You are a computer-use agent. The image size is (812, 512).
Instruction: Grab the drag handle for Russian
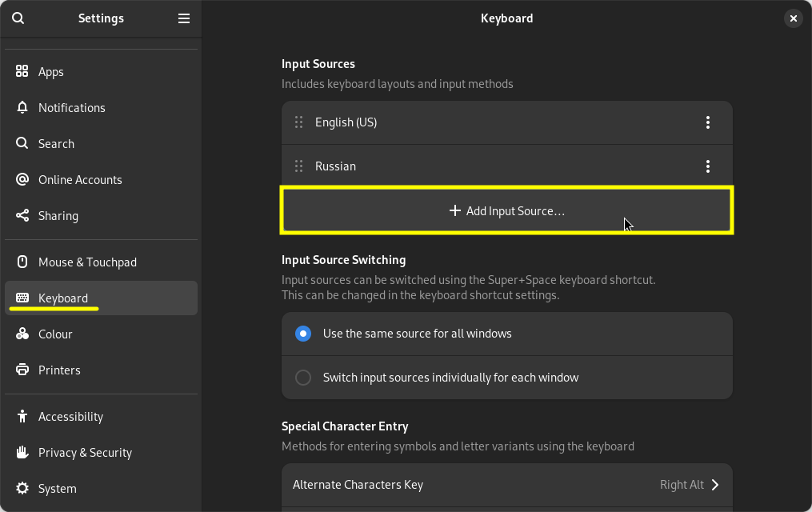298,166
